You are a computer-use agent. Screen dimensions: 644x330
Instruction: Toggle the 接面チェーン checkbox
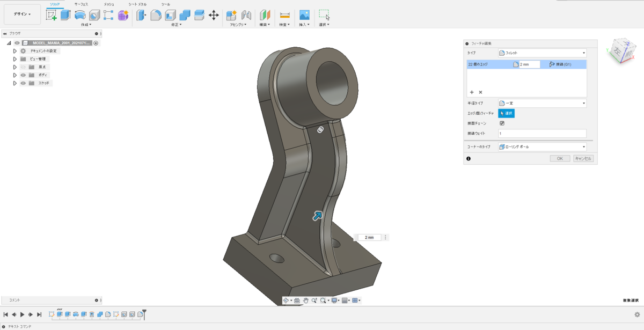tap(502, 123)
